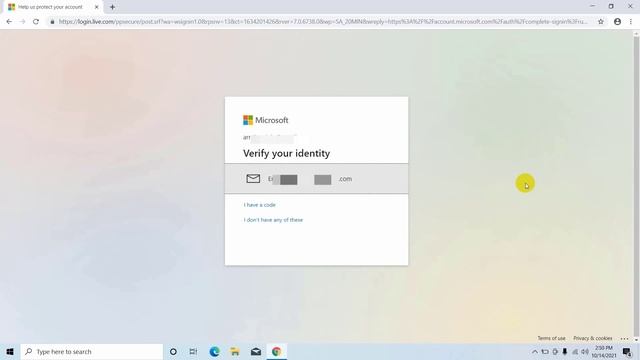The image size is (640, 360).
Task: Click the 'I have a code' link
Action: point(260,205)
